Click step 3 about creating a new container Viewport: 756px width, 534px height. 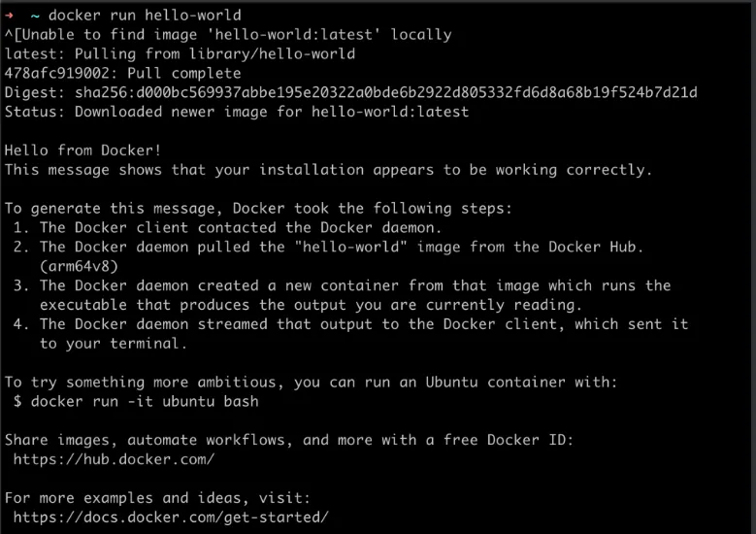354,285
